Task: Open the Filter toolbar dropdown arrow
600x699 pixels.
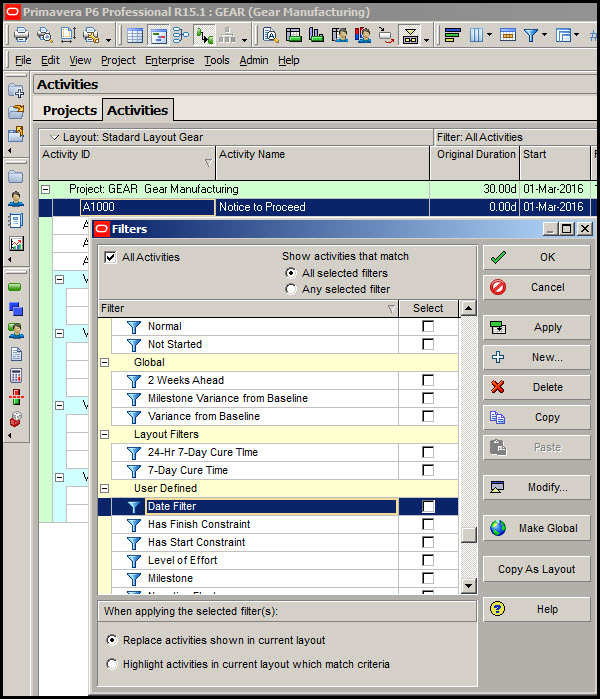Action: tap(545, 35)
